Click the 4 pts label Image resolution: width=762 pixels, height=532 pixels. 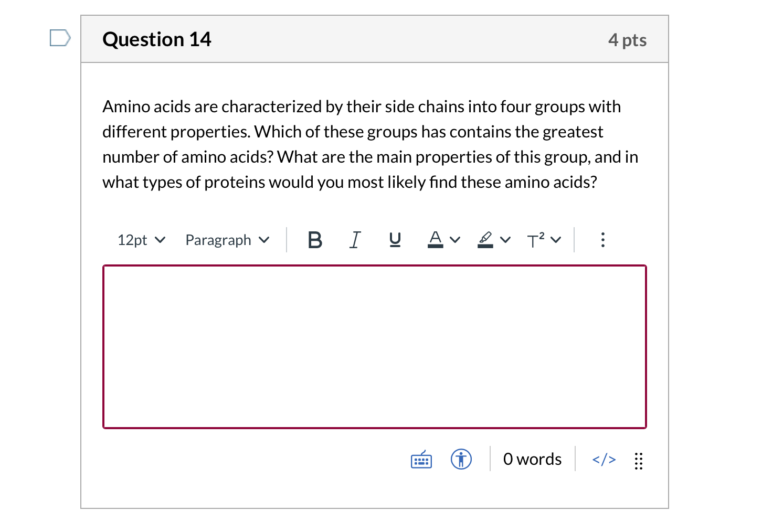click(x=628, y=39)
